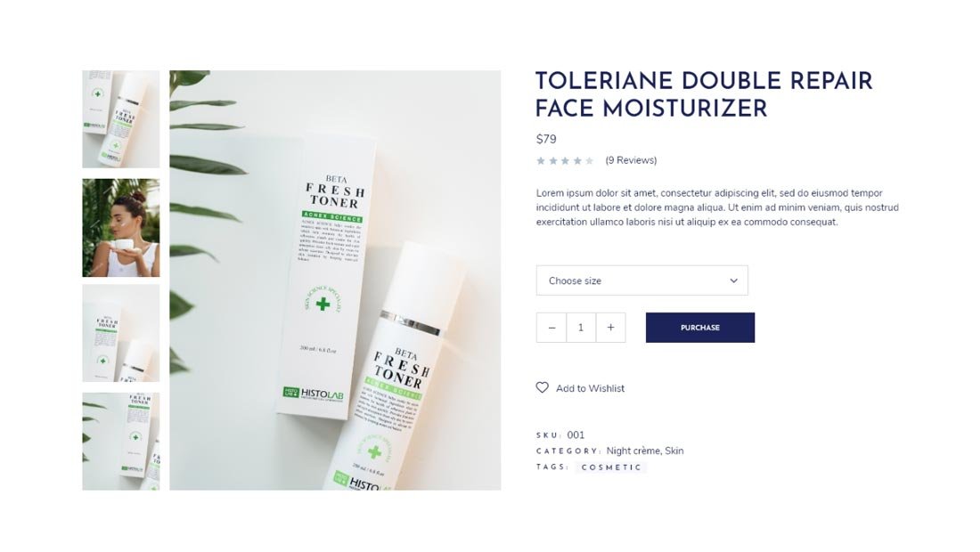
Task: Open the (9 Reviews) link
Action: [x=631, y=160]
